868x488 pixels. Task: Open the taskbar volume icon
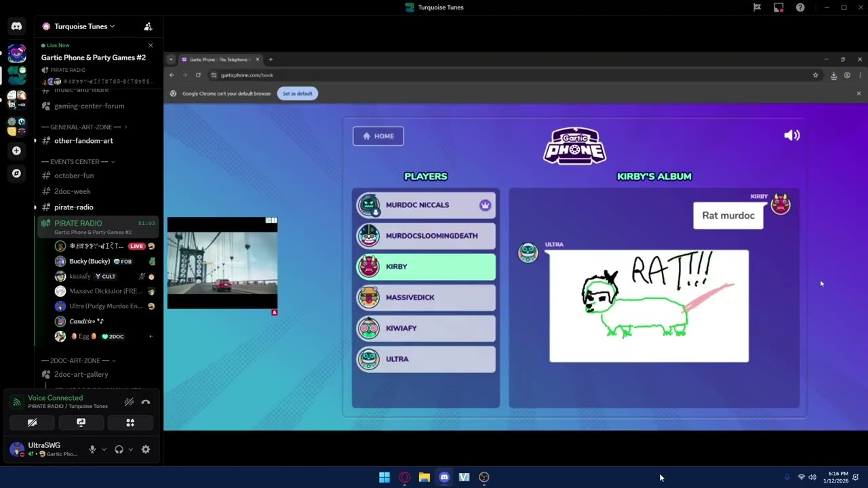pyautogui.click(x=812, y=477)
